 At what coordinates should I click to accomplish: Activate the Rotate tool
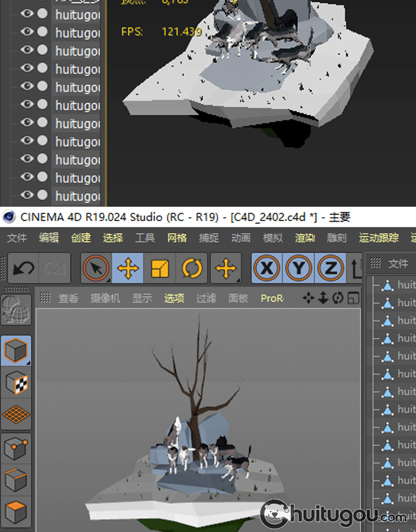[192, 269]
